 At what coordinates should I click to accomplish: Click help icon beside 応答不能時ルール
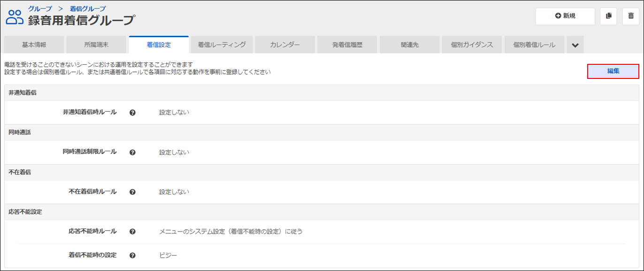pyautogui.click(x=132, y=232)
